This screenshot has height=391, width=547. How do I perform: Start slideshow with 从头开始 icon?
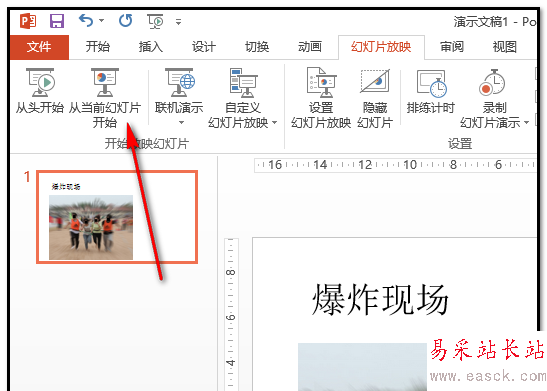[40, 83]
